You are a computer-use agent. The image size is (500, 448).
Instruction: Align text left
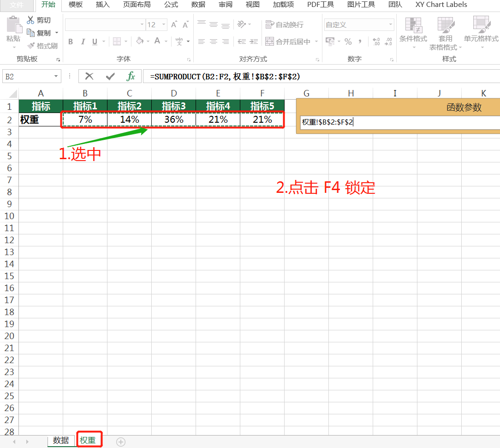pyautogui.click(x=202, y=42)
